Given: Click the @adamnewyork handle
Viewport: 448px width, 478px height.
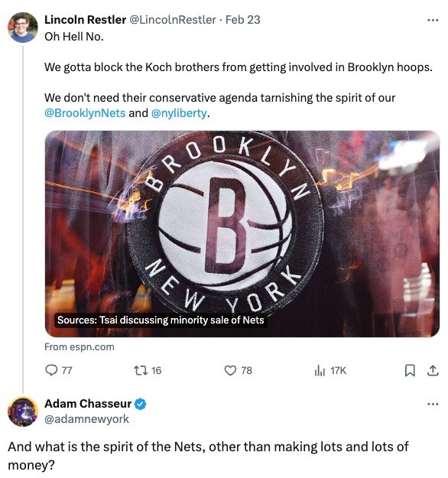Looking at the screenshot, I should [86, 419].
